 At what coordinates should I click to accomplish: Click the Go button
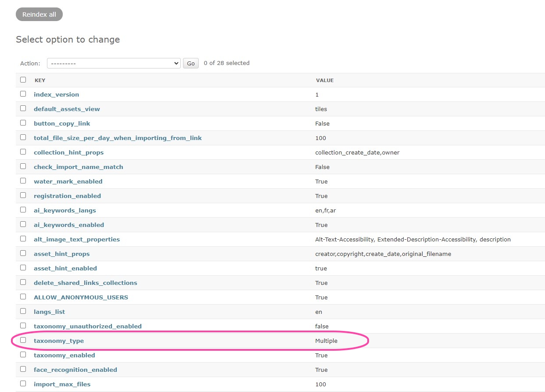(x=191, y=63)
